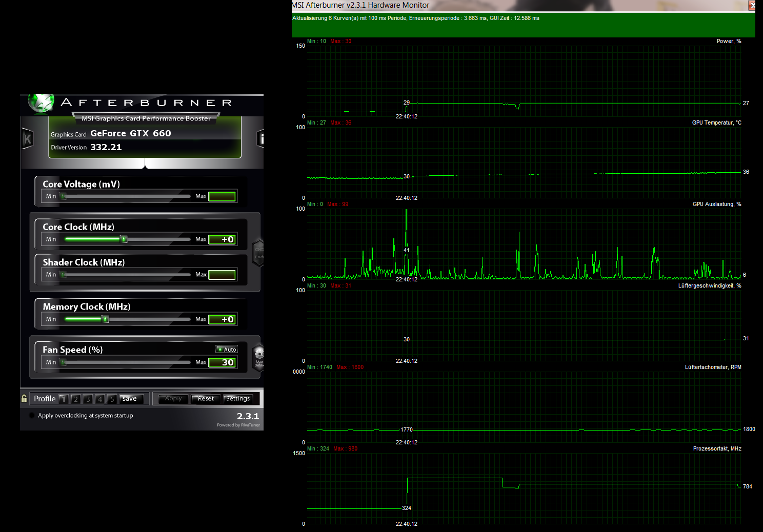Click the Shader Clock value field
The image size is (763, 532).
tap(222, 275)
